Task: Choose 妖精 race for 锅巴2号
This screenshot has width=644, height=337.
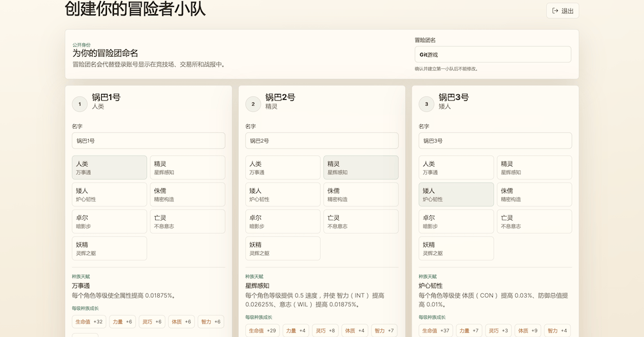Action: tap(283, 248)
